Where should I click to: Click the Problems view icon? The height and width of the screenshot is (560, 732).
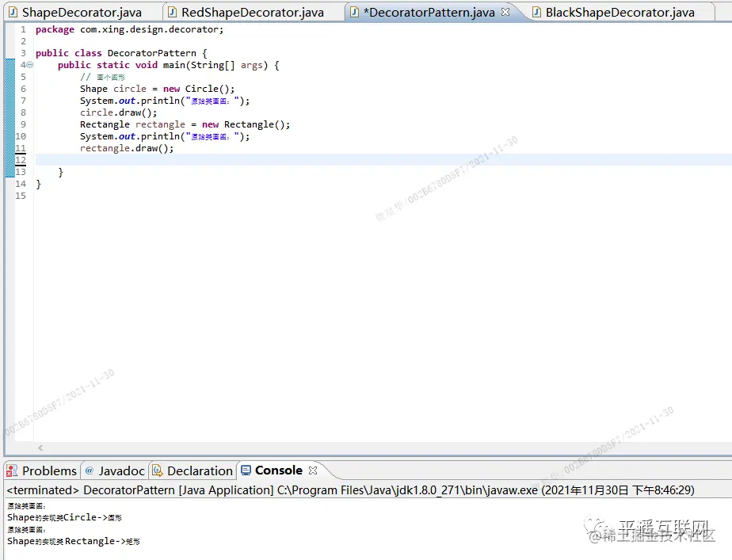pos(12,470)
